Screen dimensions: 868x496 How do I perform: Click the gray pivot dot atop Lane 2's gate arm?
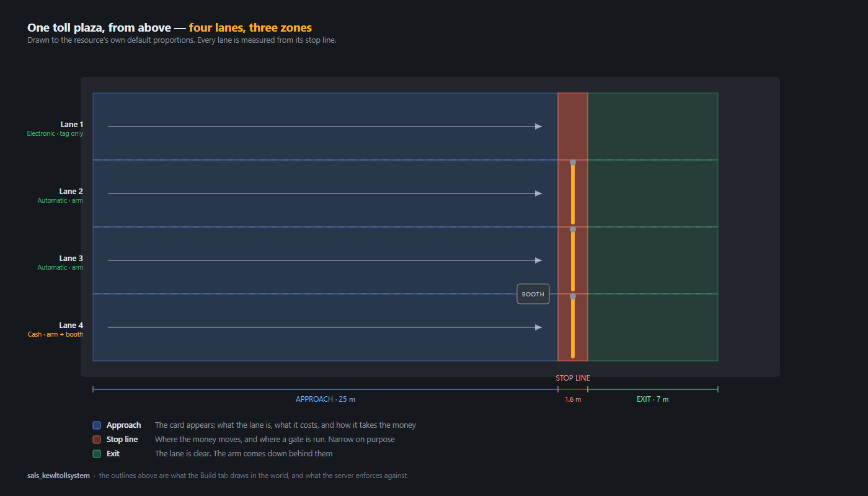pyautogui.click(x=573, y=162)
